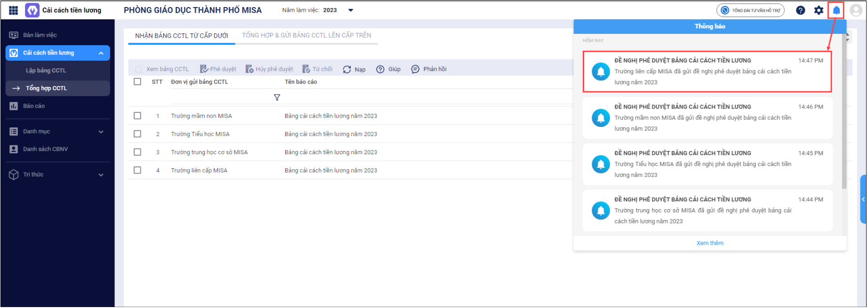The height and width of the screenshot is (308, 868).
Task: Click the Danh mục list icon
Action: (14, 132)
